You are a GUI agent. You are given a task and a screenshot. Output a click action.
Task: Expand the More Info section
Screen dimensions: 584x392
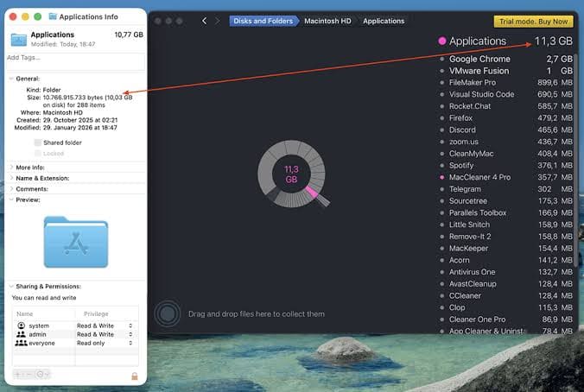tap(11, 168)
